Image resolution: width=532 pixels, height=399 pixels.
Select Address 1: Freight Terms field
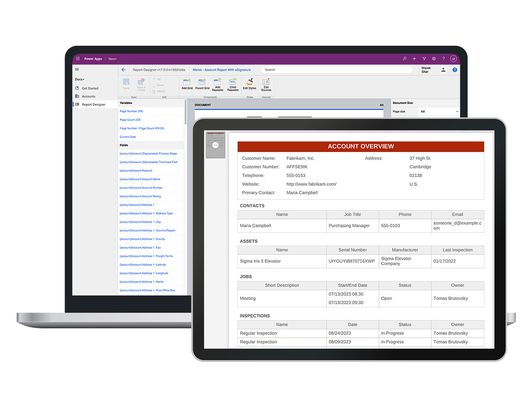click(x=146, y=256)
